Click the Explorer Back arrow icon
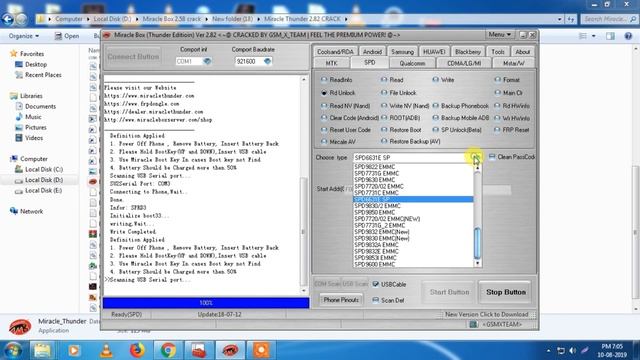 pos(8,19)
